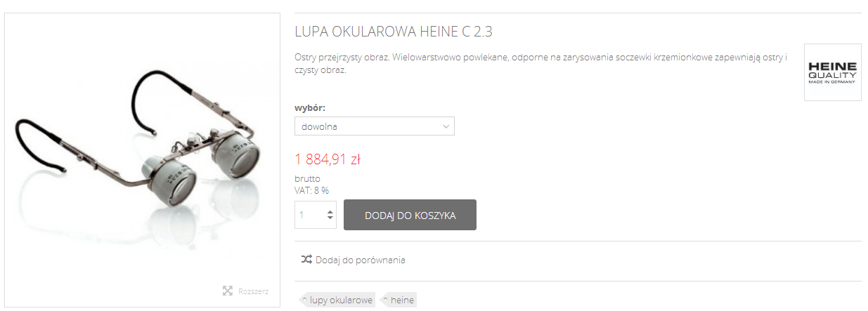Click the shuffle compare icon
The image size is (868, 311).
pos(306,259)
